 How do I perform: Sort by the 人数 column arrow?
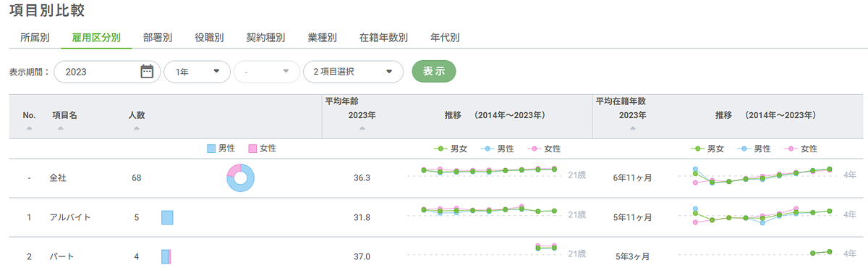tap(136, 128)
